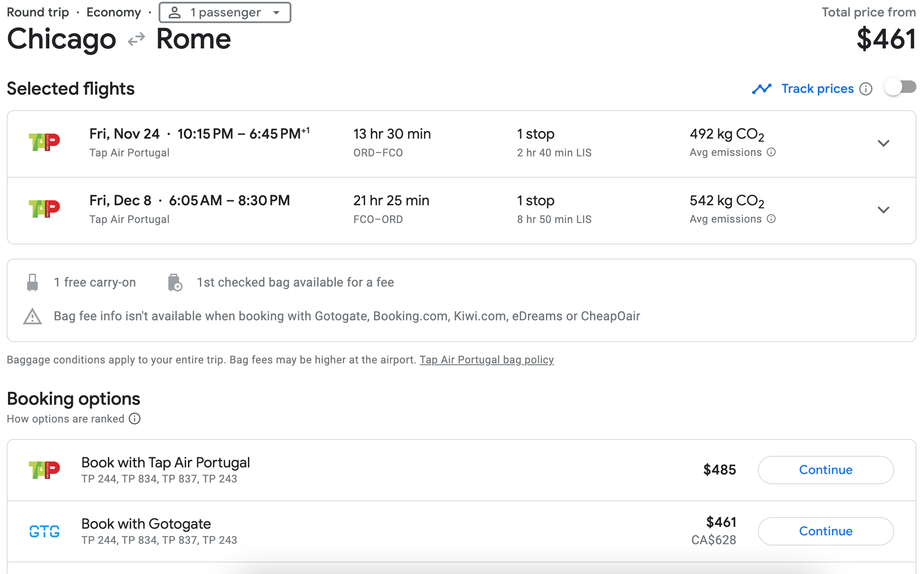Click the free carry-on luggage icon

coord(32,283)
